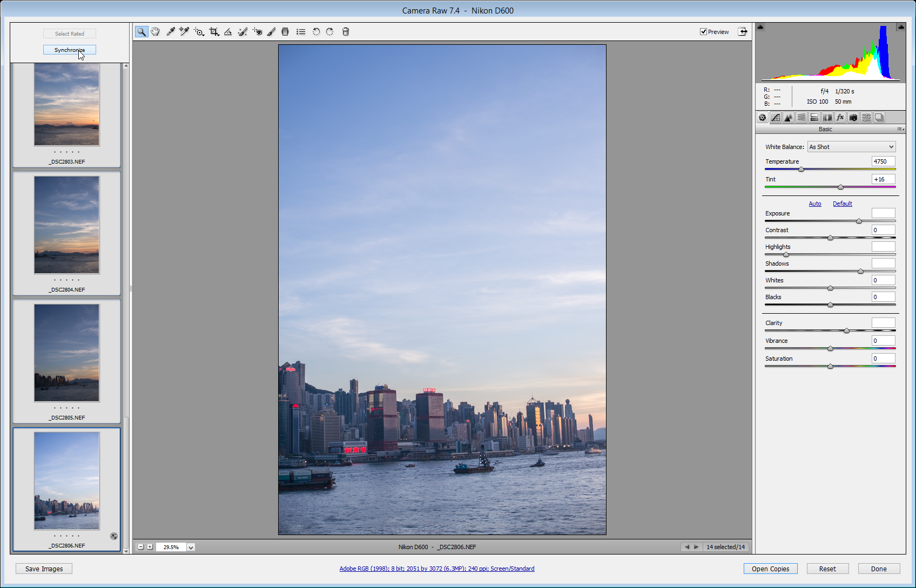
Task: Open the White Balance dropdown
Action: [851, 147]
